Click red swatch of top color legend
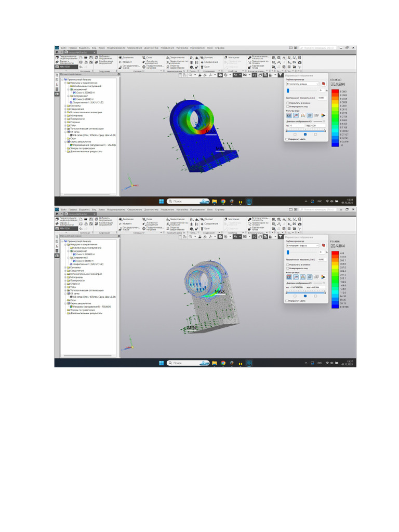 [335, 91]
